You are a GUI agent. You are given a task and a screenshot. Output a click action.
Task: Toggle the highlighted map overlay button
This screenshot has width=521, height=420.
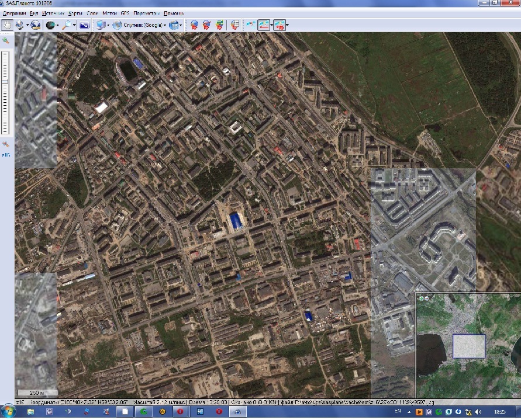tap(264, 25)
